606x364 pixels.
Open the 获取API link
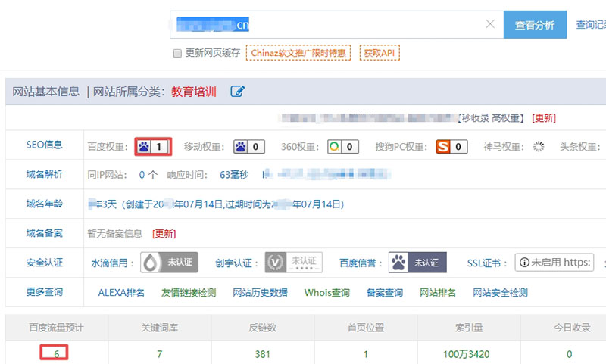click(380, 53)
